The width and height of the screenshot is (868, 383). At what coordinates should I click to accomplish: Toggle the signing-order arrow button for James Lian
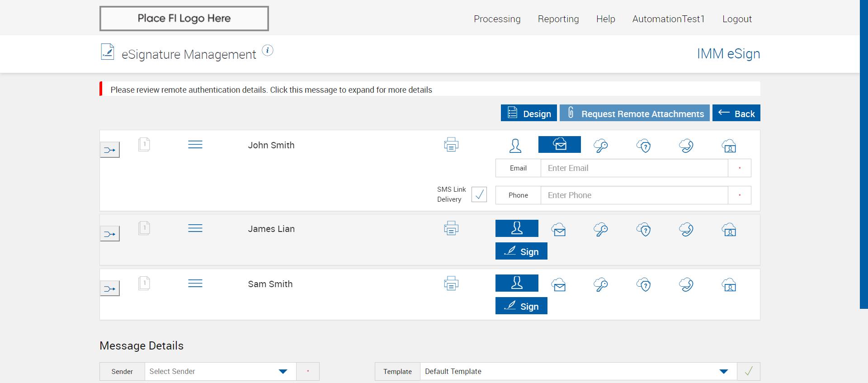click(110, 234)
